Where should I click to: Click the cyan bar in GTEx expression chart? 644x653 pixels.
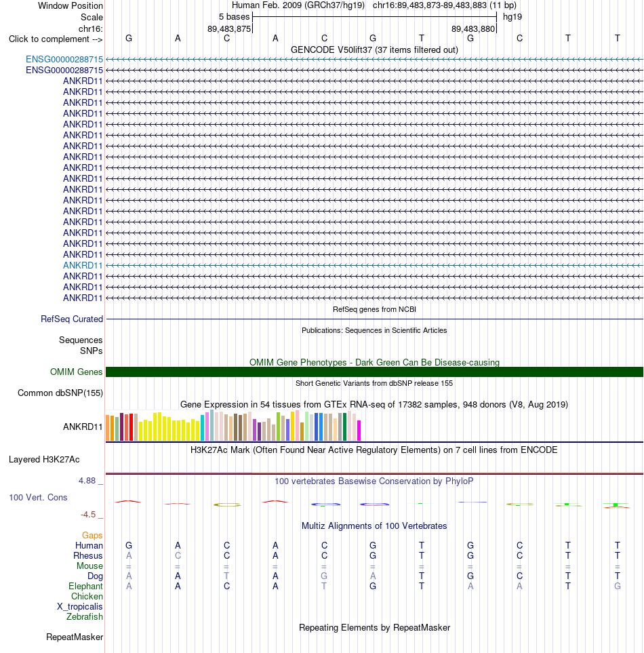[x=202, y=428]
